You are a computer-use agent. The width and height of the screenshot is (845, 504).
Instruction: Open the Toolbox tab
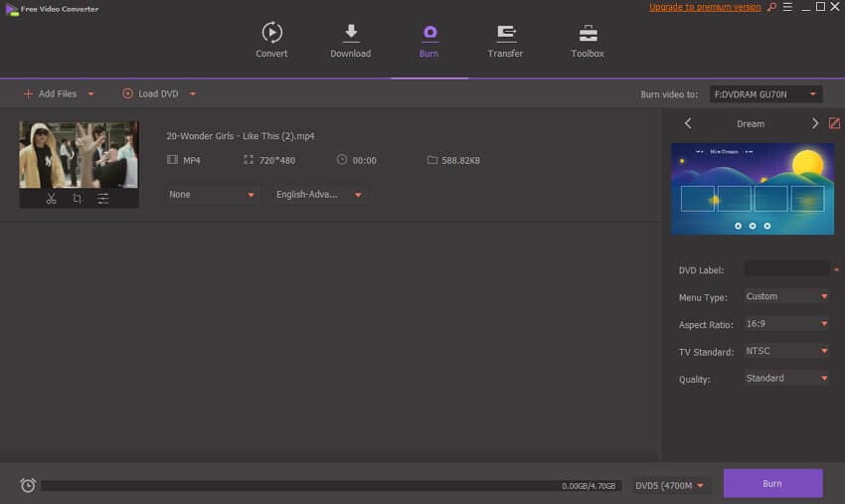point(588,41)
